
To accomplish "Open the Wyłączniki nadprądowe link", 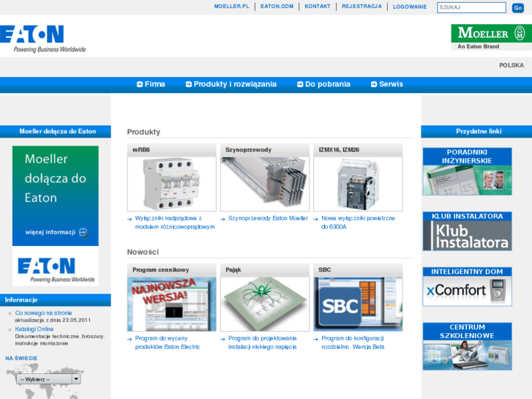I will click(175, 223).
